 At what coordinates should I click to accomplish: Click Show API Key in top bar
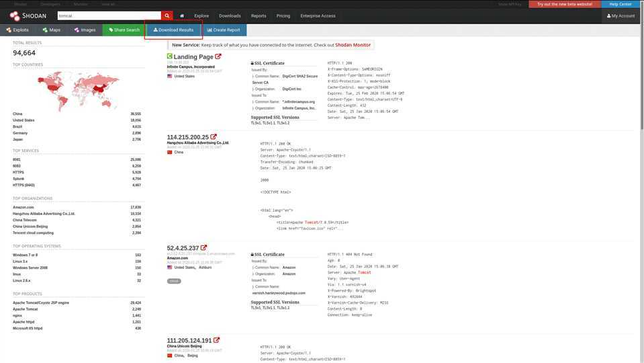[509, 4]
